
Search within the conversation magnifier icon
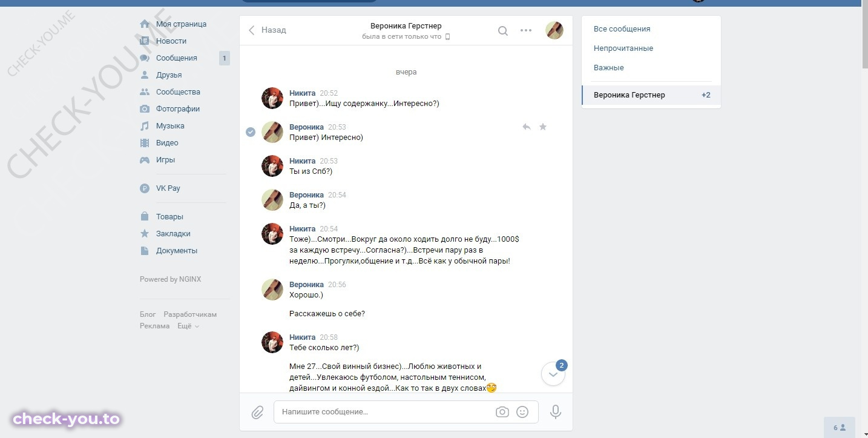click(503, 31)
